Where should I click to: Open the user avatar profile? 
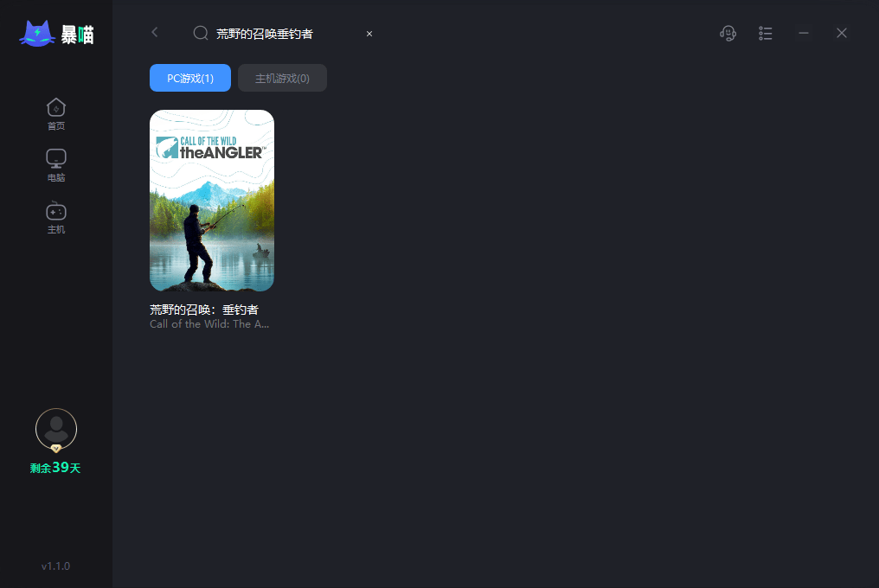[x=56, y=429]
